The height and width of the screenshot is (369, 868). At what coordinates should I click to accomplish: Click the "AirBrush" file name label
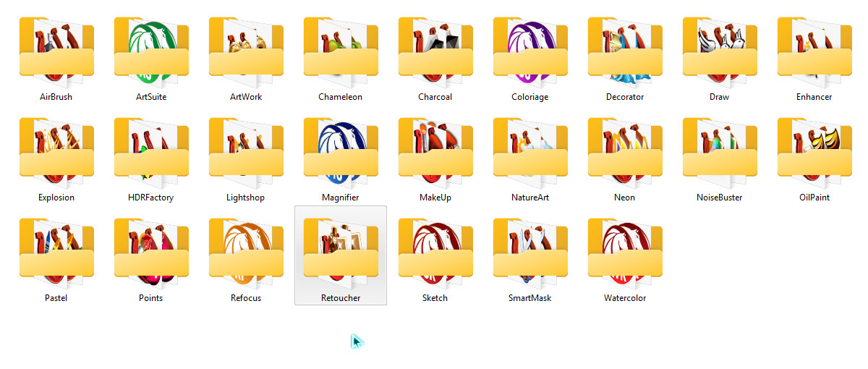point(56,97)
